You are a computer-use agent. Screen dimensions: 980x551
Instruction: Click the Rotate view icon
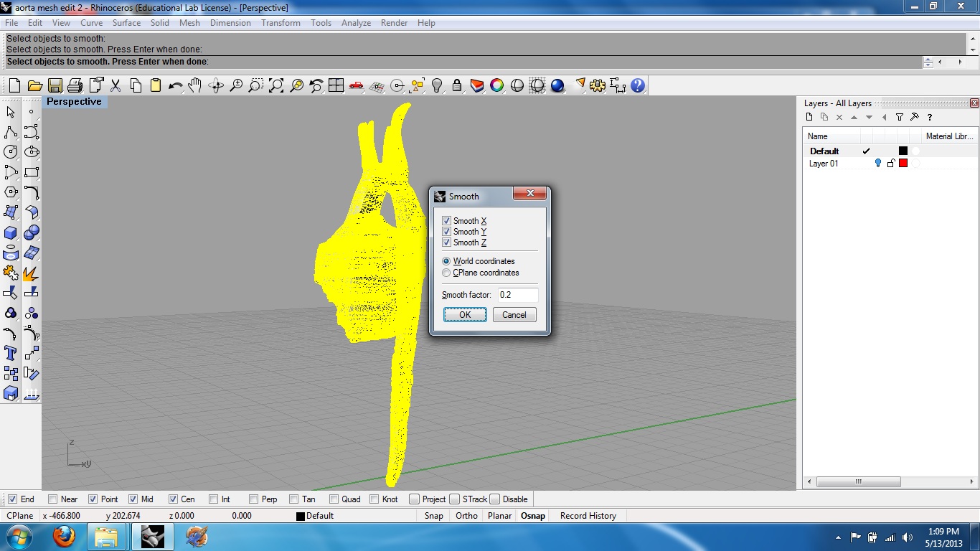click(215, 86)
